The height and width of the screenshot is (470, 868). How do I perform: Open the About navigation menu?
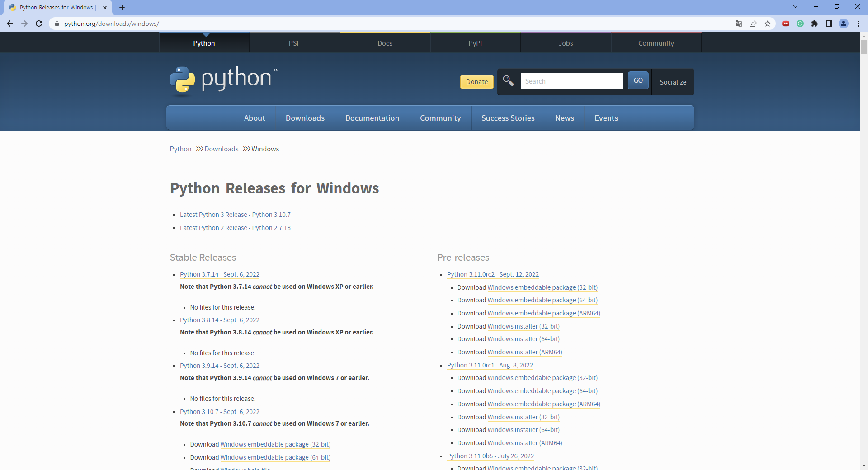(x=255, y=118)
